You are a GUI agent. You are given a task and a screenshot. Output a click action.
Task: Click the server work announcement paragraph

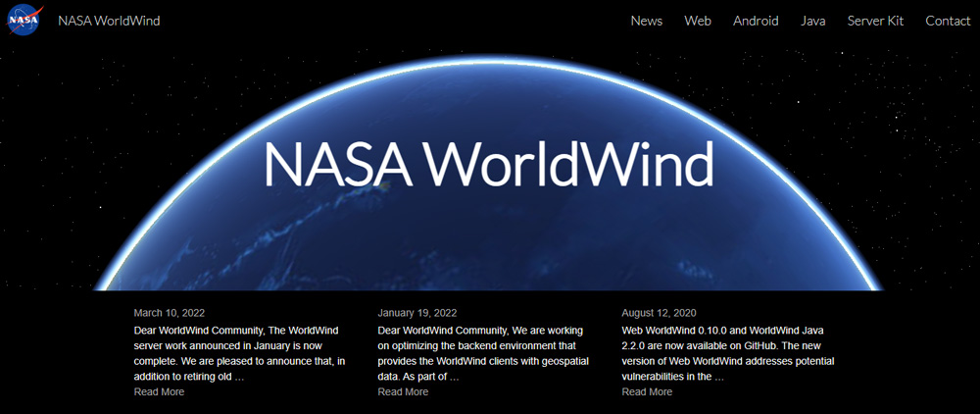[x=239, y=353]
